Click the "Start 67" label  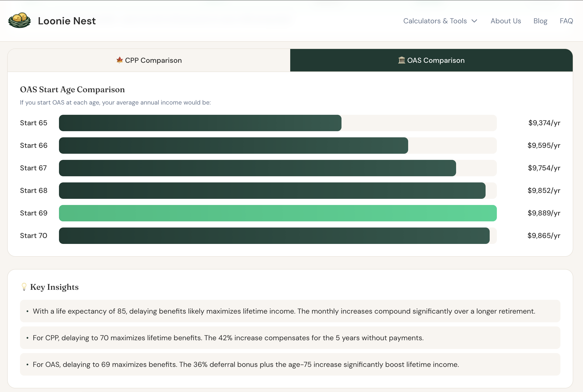coord(33,168)
